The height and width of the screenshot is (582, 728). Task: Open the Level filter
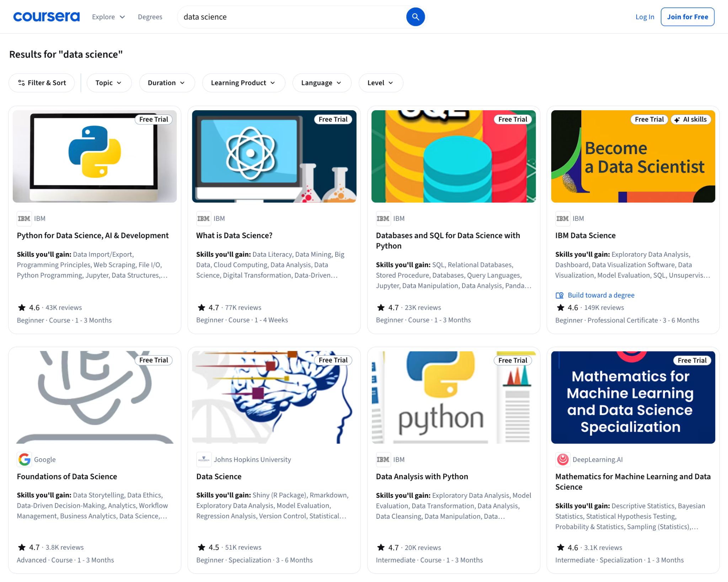380,82
